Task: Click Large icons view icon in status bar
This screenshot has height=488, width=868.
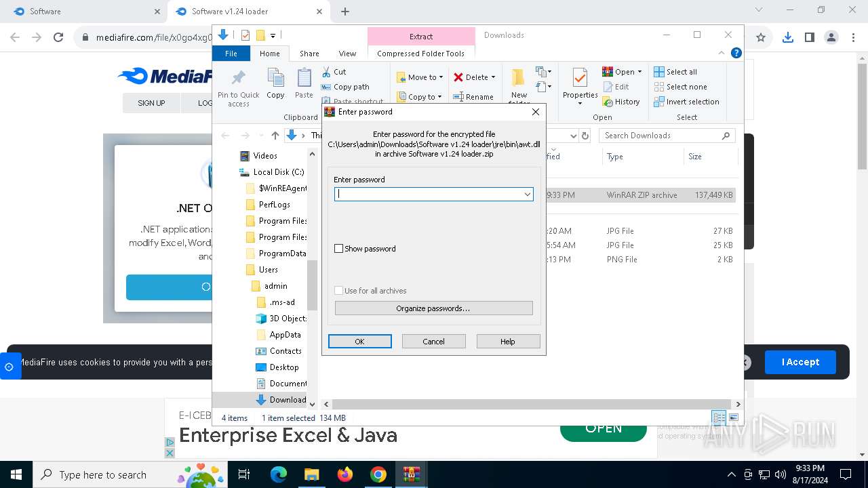Action: [732, 418]
